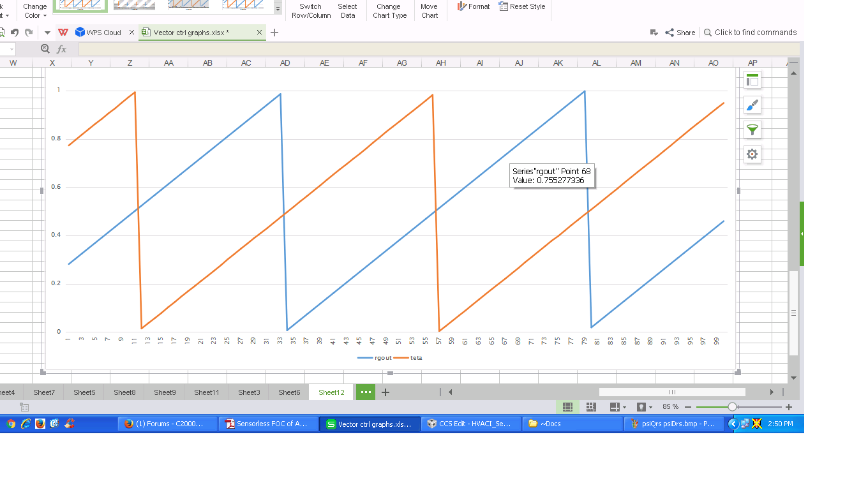Click Share button at top right
Image resolution: width=868 pixels, height=490 pixels.
point(680,33)
